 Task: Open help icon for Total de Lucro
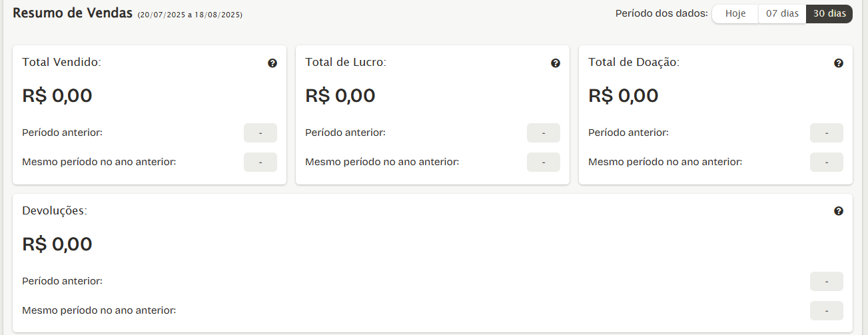556,63
